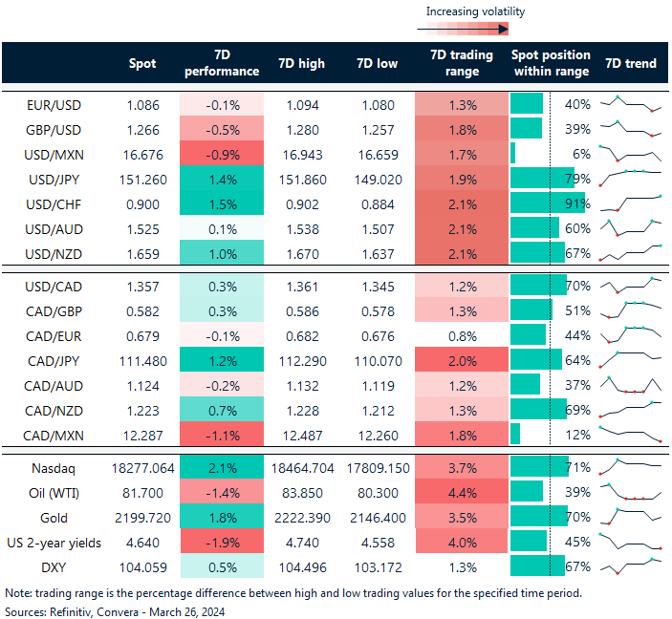Select the 7D performance column header
The height and width of the screenshot is (619, 672).
[221, 64]
